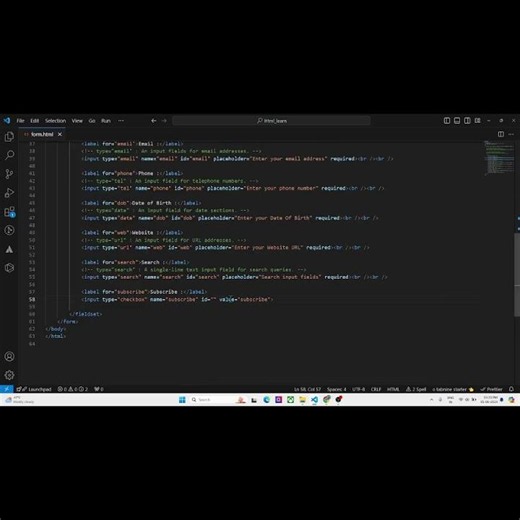Open the Customize Layout icon

coord(478,121)
